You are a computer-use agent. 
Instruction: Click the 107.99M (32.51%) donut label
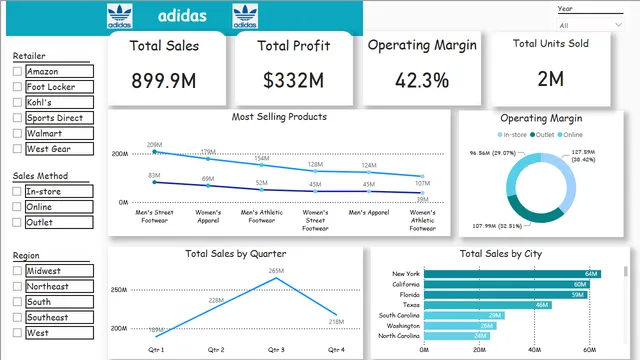click(x=497, y=226)
